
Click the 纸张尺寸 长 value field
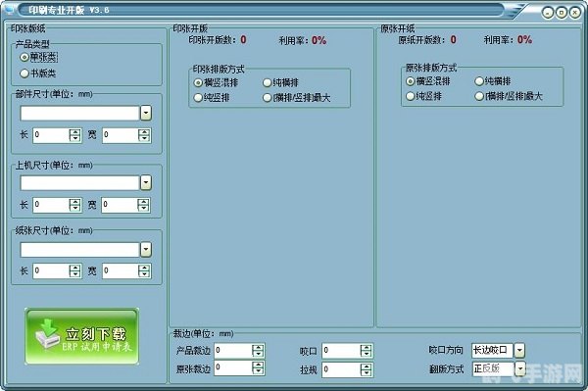click(51, 271)
